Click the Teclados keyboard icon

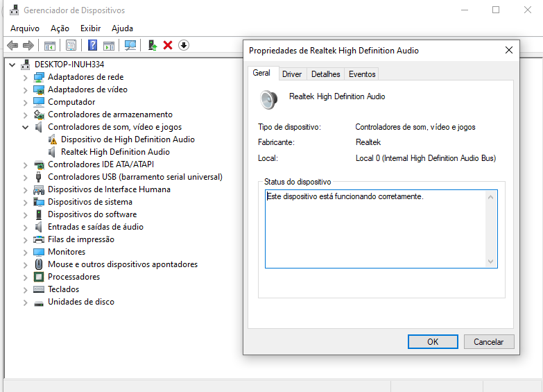pyautogui.click(x=39, y=289)
